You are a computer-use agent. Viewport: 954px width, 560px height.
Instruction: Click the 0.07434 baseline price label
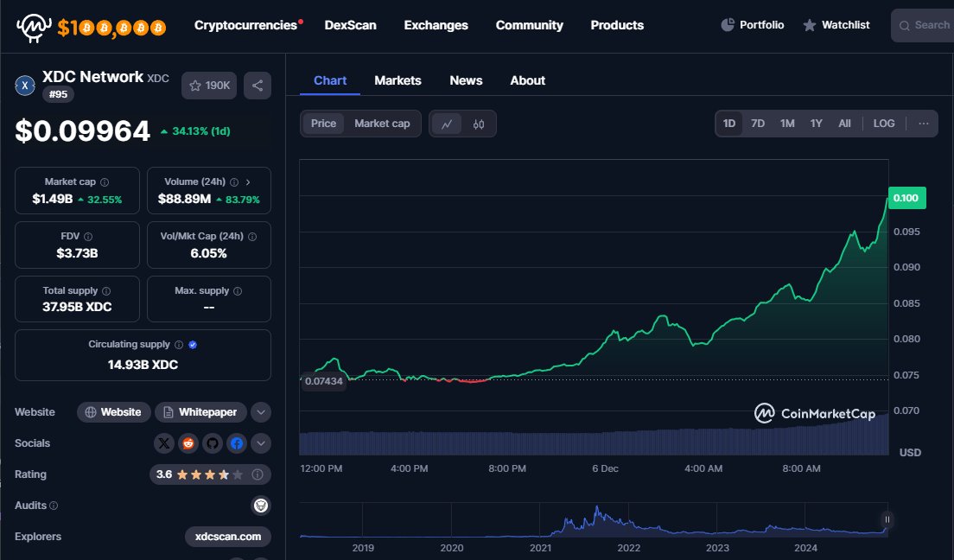click(x=324, y=381)
